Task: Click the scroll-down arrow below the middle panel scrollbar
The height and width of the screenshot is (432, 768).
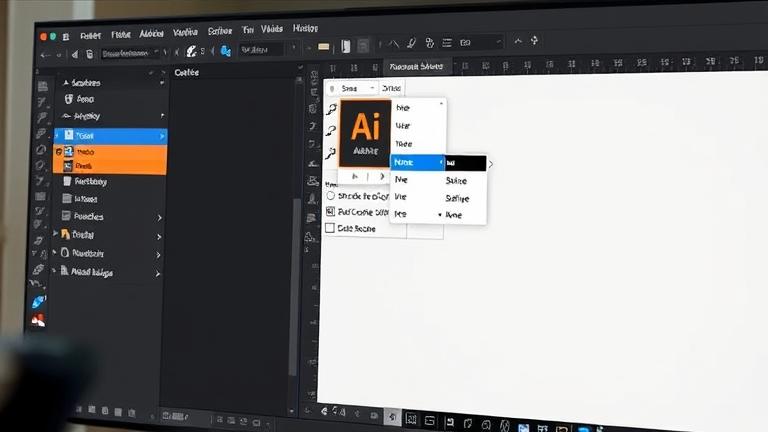Action: coord(292,411)
